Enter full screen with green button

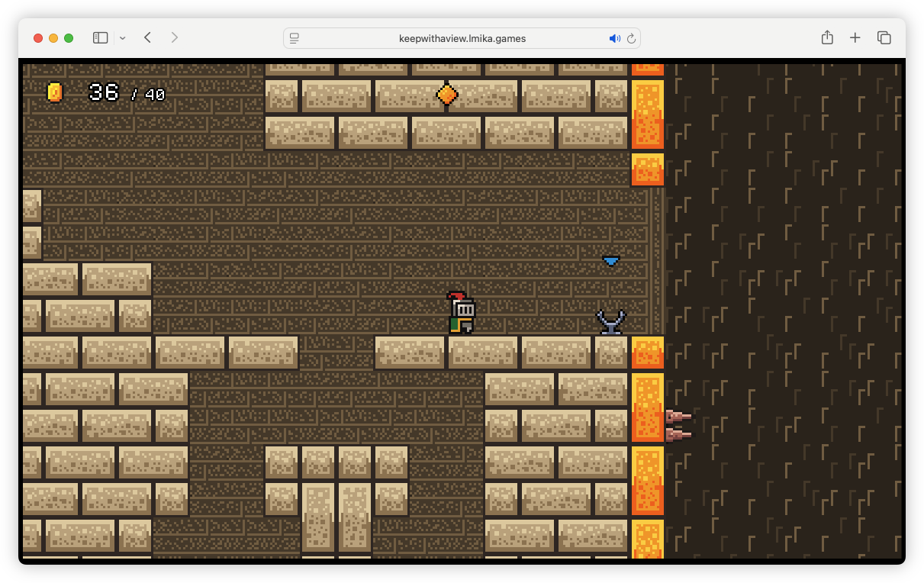[x=69, y=38]
